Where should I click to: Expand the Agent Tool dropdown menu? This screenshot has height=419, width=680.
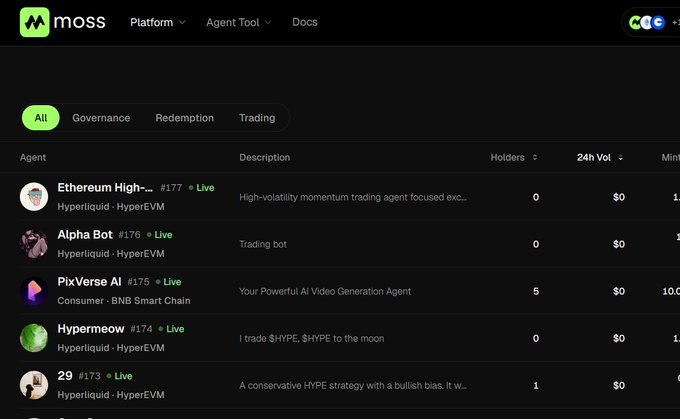point(239,22)
